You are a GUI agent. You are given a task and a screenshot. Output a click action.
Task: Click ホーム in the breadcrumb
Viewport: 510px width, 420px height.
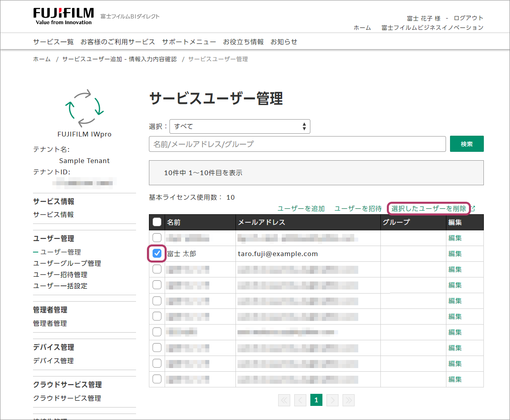[42, 59]
